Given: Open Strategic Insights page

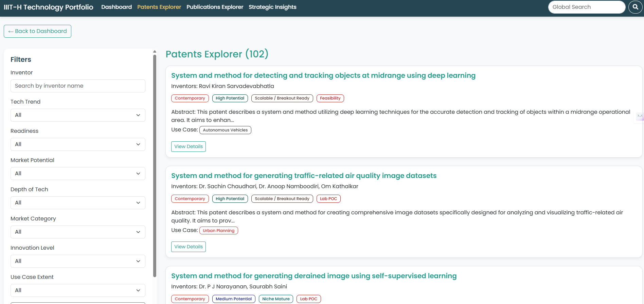Looking at the screenshot, I should coord(272,7).
